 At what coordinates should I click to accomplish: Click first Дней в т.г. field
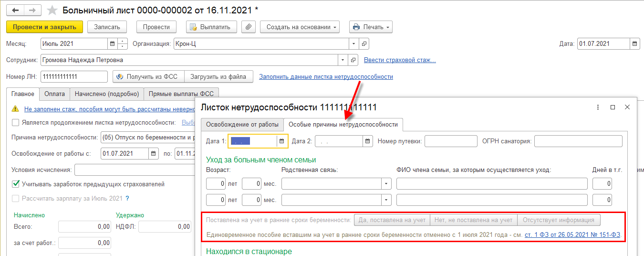[602, 184]
